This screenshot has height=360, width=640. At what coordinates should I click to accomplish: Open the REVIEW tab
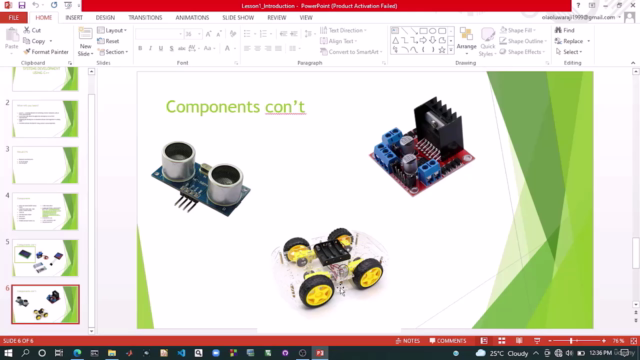(x=277, y=18)
